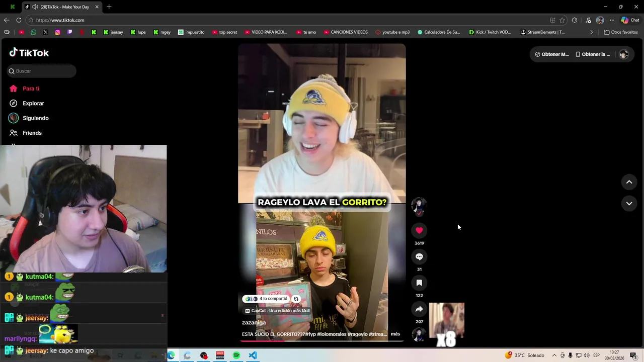Open the Friends section

[32, 133]
